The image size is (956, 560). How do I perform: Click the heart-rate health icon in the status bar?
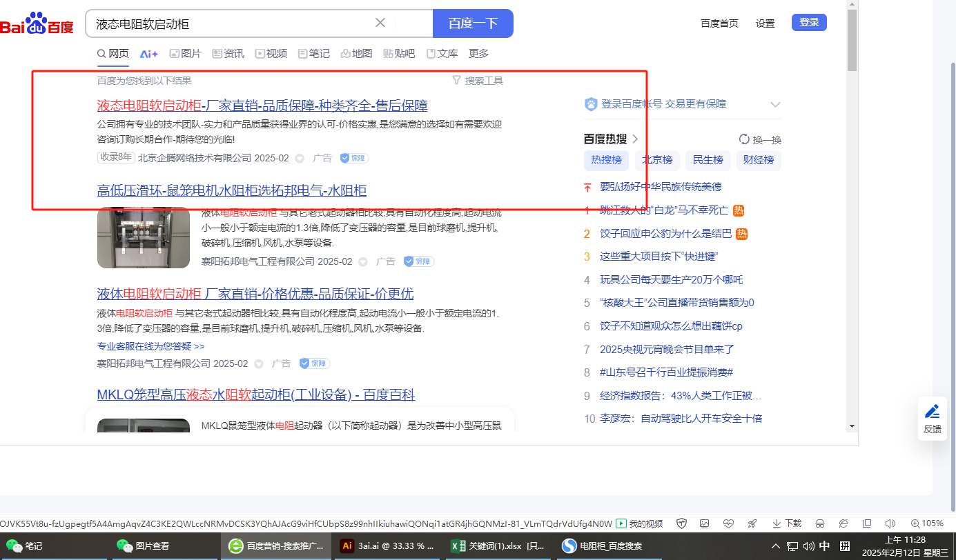(729, 523)
